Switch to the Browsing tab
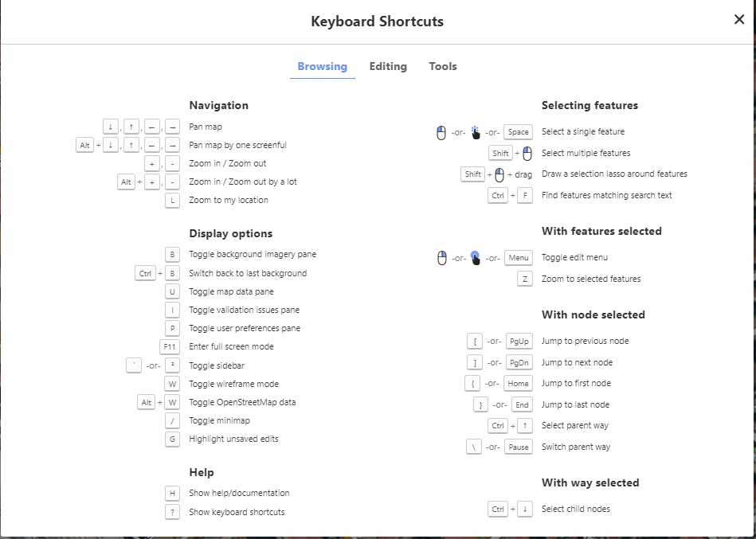 click(322, 66)
